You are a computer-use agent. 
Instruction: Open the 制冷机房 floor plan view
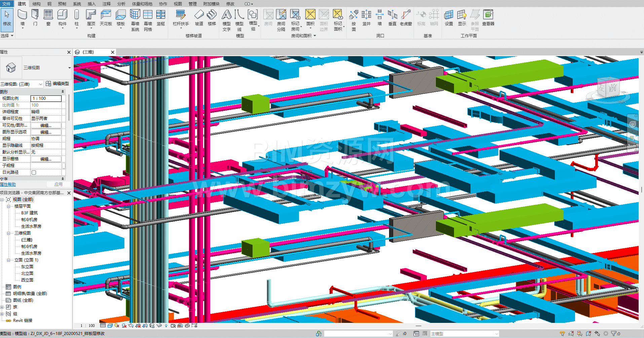(x=29, y=220)
